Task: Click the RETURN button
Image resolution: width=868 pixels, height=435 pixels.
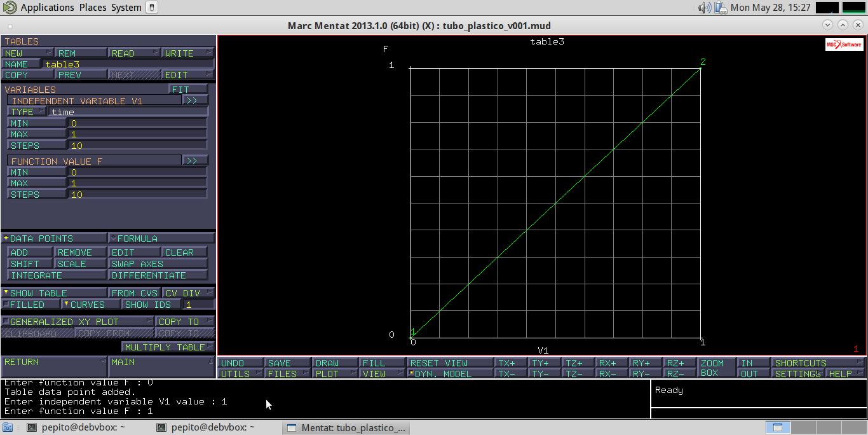Action: point(54,367)
